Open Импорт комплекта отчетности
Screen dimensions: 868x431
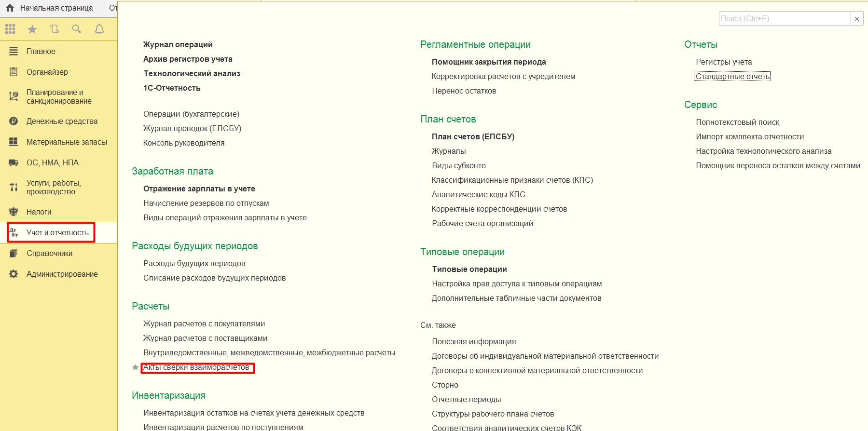pyautogui.click(x=750, y=136)
